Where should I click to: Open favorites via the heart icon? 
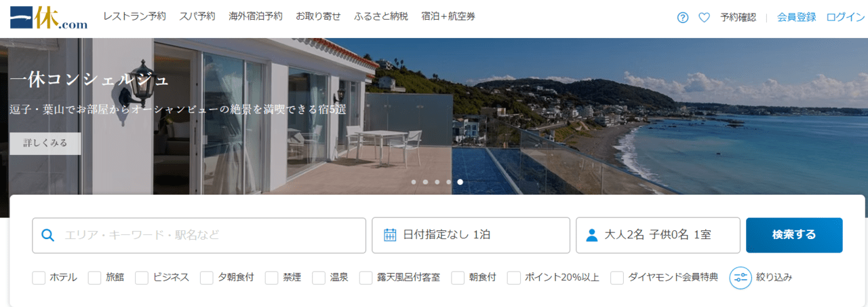click(x=704, y=18)
